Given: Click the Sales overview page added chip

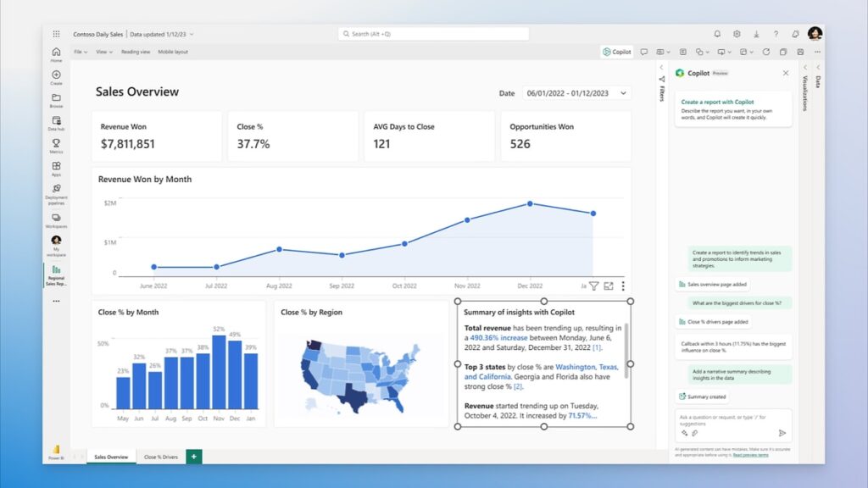Looking at the screenshot, I should 713,285.
